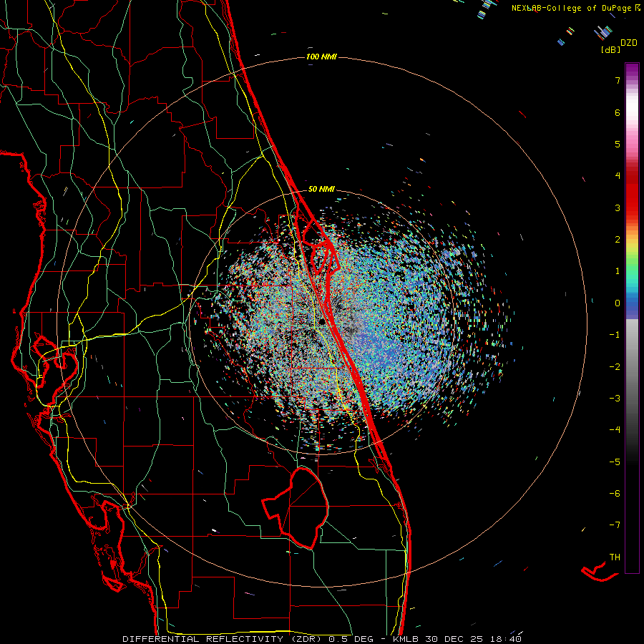
Task: Click the Lake Okeechobee outline on map
Action: pos(296,509)
